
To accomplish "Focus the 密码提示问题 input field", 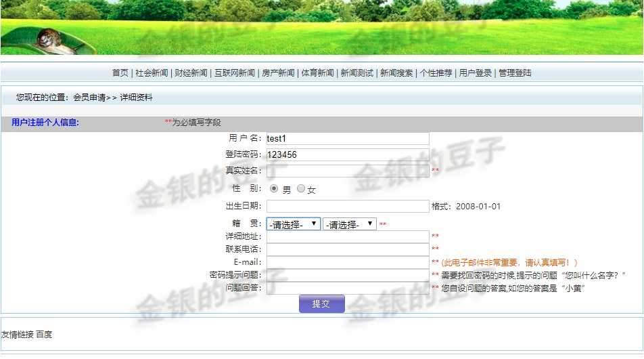I will point(348,275).
